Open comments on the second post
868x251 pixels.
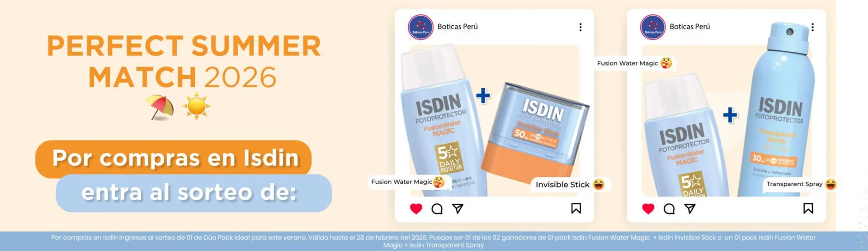tap(669, 208)
